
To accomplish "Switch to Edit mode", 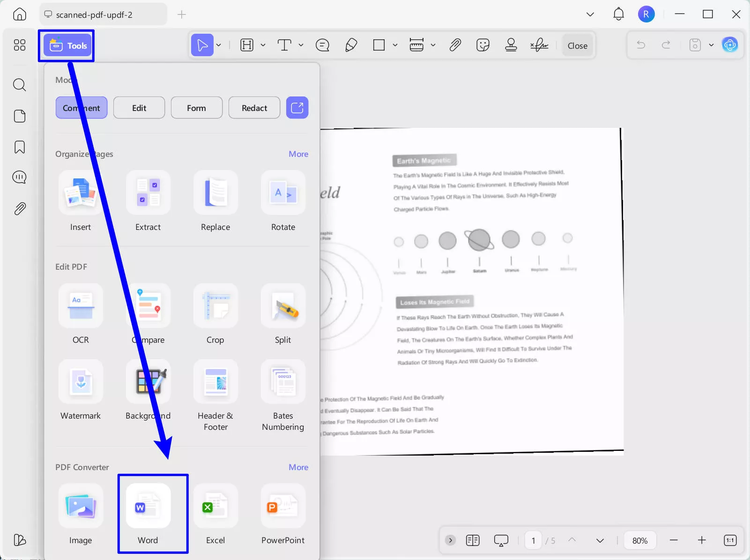I will (139, 107).
